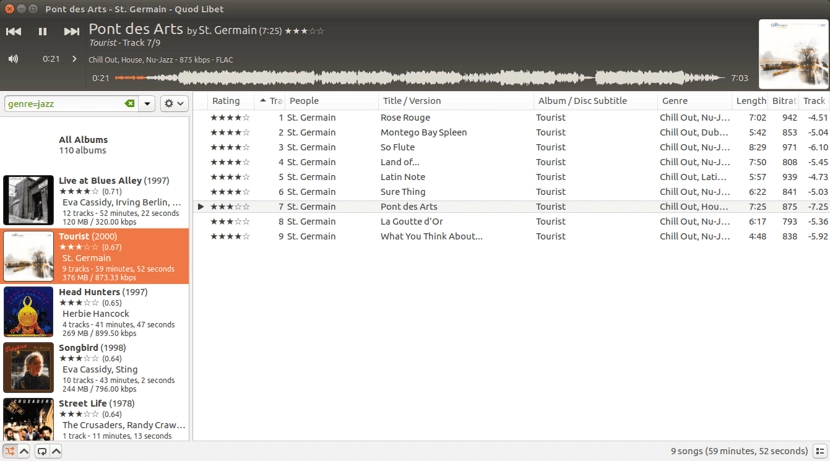
Task: Open the search history dropdown arrow
Action: 147,104
